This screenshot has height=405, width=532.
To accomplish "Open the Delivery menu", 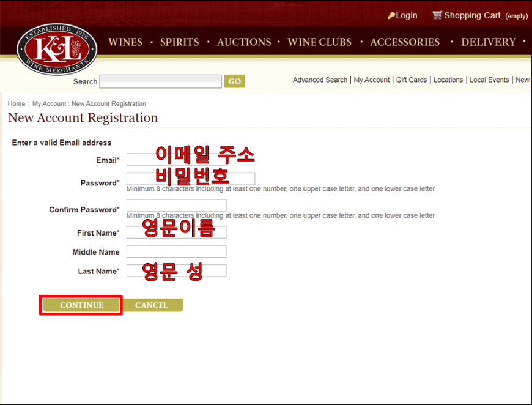I will pos(489,42).
